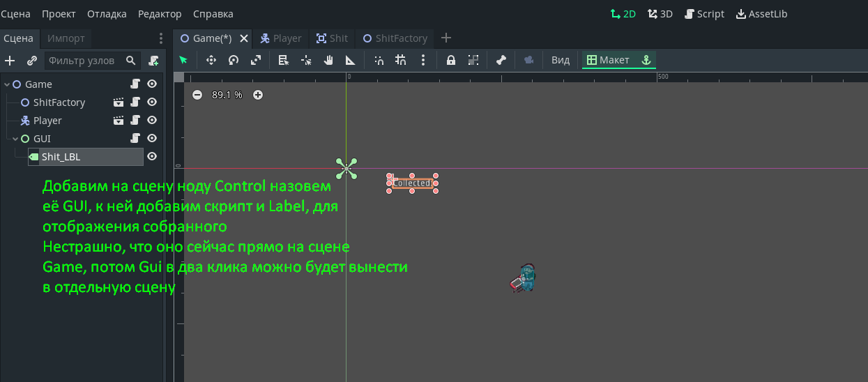Select the Scale mode tool

pos(256,60)
